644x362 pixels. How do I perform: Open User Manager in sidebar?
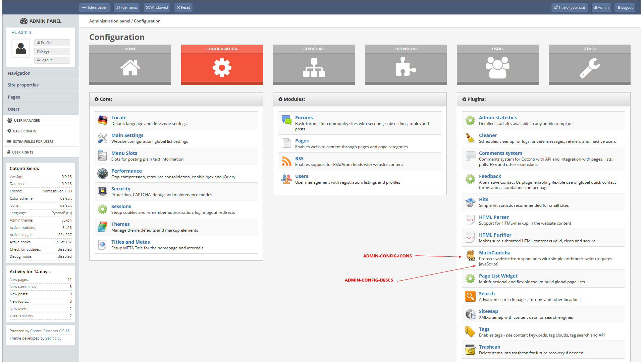[27, 120]
